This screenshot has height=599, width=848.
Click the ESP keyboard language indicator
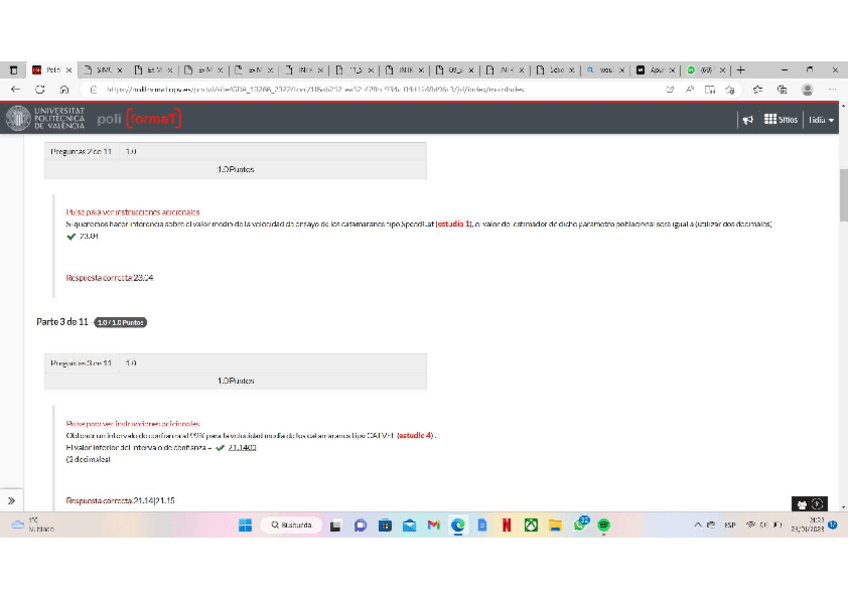(730, 524)
